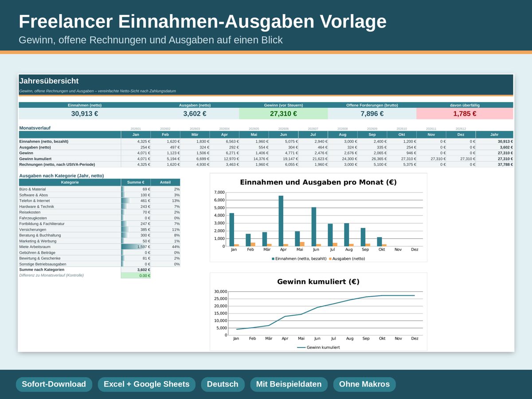532x399 pixels.
Task: Click the green 27,310 € profit KPI value
Action: pos(283,113)
